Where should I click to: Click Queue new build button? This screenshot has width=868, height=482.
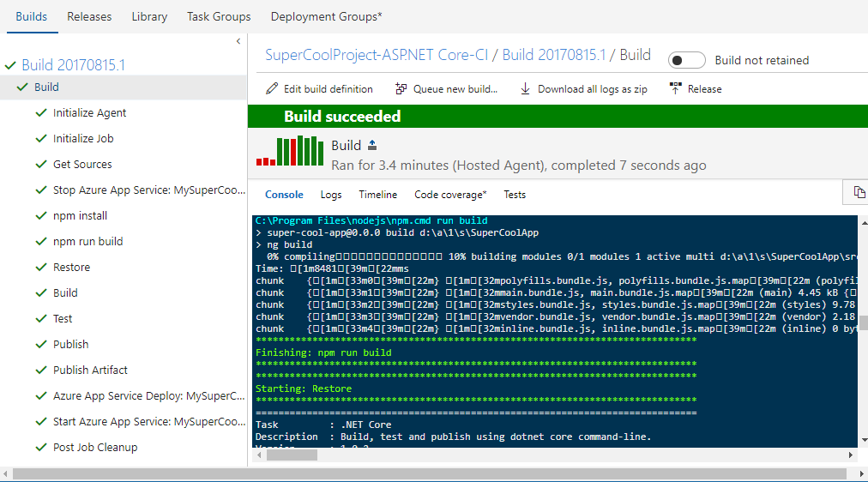pos(446,88)
